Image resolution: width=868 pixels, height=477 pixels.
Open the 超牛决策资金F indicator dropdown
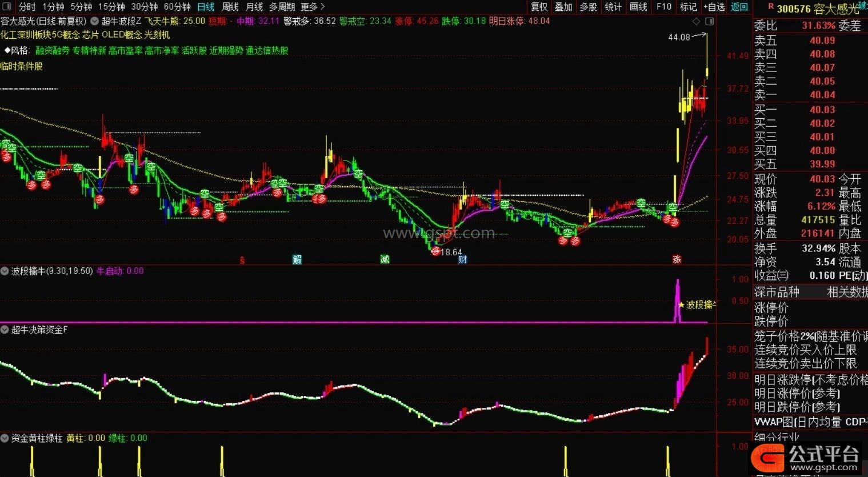point(5,330)
